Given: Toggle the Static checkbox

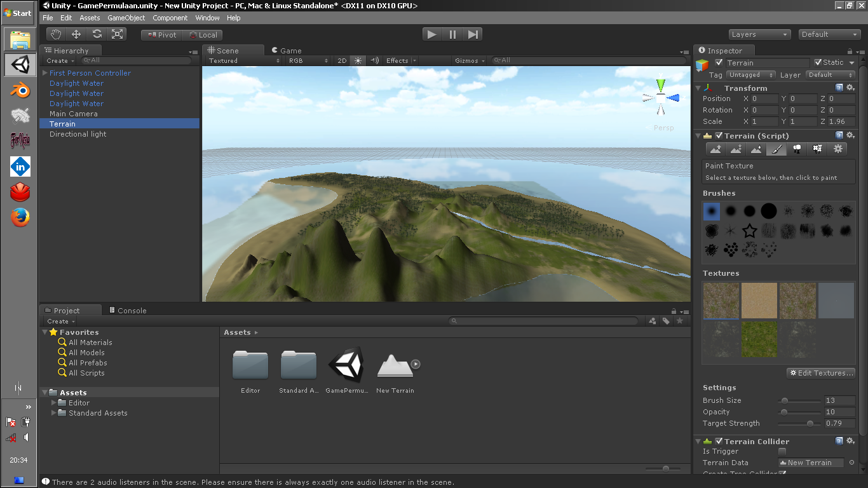Looking at the screenshot, I should click(x=818, y=62).
